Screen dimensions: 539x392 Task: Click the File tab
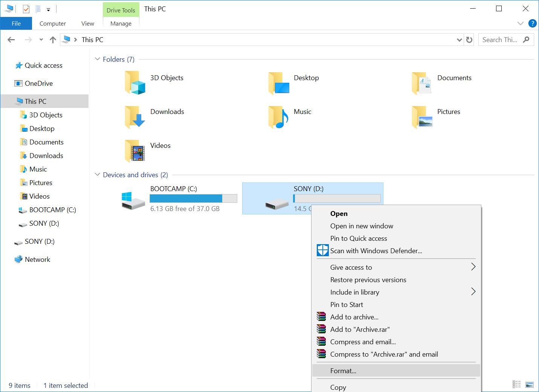pyautogui.click(x=16, y=23)
